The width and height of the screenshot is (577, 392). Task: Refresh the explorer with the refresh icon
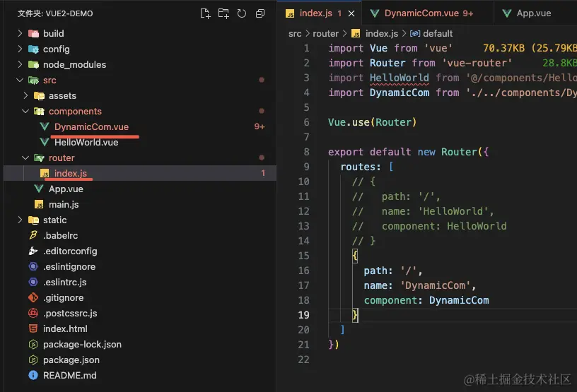pyautogui.click(x=241, y=13)
